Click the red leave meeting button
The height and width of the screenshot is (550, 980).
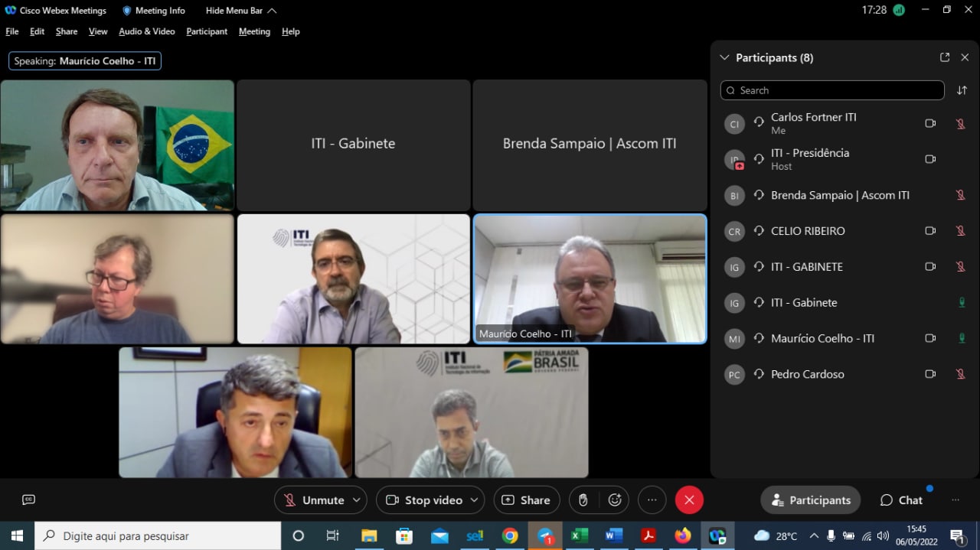pos(689,500)
